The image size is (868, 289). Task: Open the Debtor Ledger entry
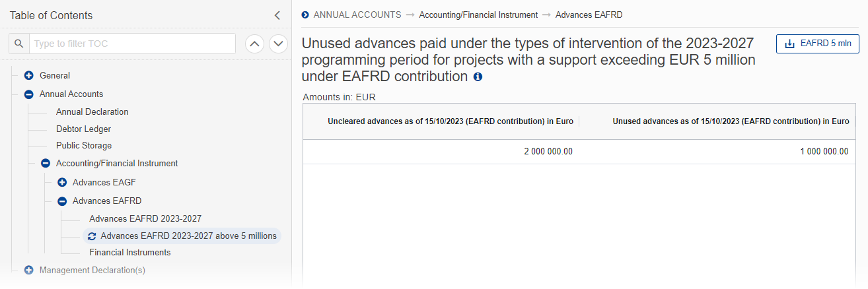coord(83,129)
